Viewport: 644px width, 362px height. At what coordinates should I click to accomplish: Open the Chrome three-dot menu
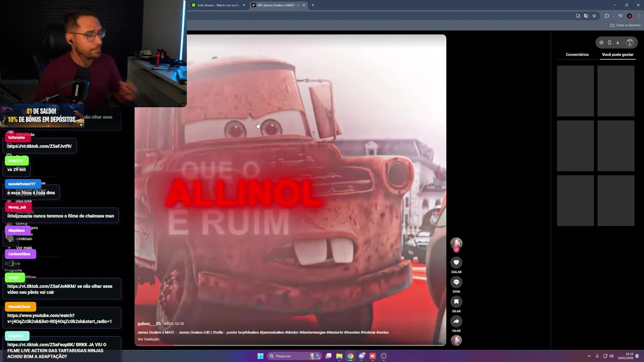638,16
